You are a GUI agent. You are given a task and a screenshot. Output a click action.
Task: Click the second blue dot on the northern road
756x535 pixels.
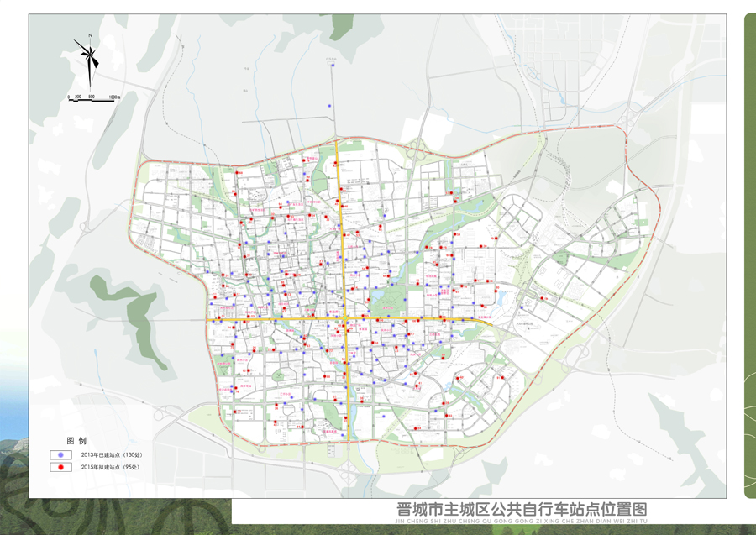click(329, 105)
